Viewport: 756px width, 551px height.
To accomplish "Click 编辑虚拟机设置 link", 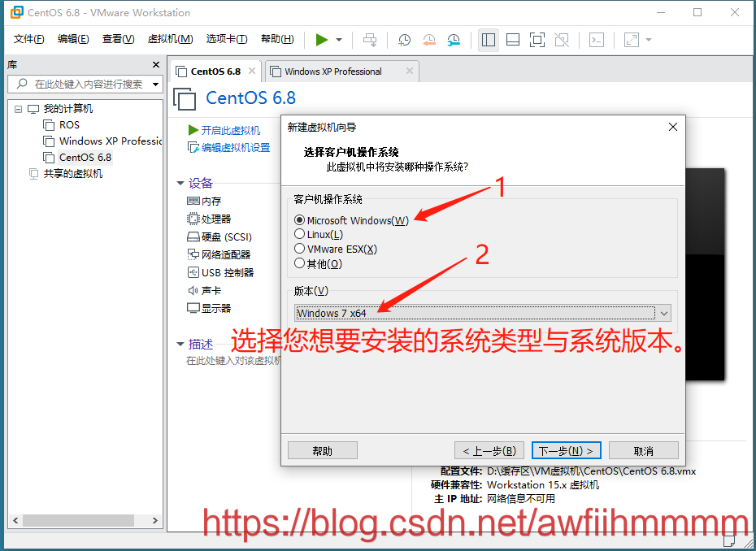I will [236, 148].
